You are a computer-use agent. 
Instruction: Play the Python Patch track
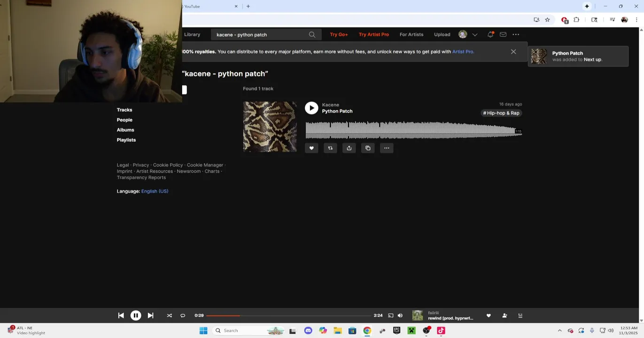pos(311,108)
